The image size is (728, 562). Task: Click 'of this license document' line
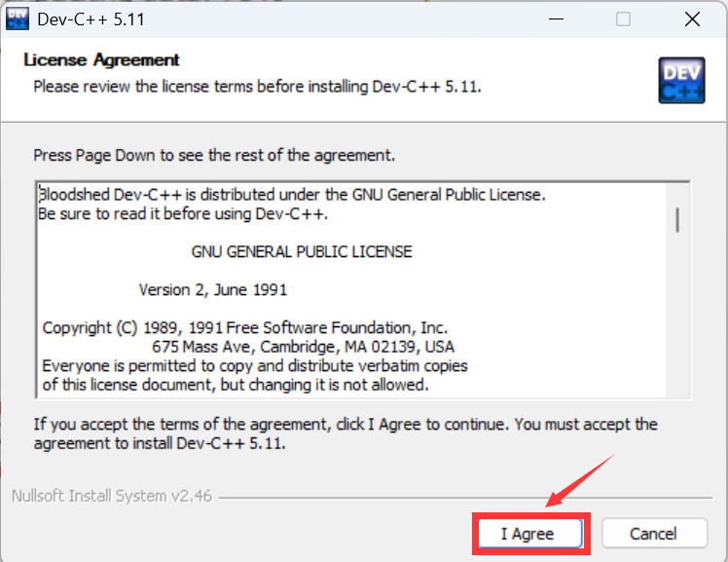pyautogui.click(x=236, y=385)
